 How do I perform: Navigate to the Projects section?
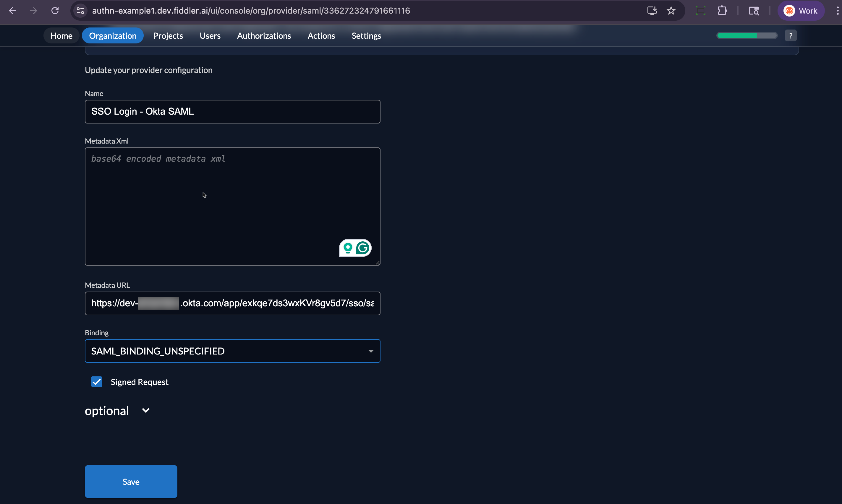point(168,35)
